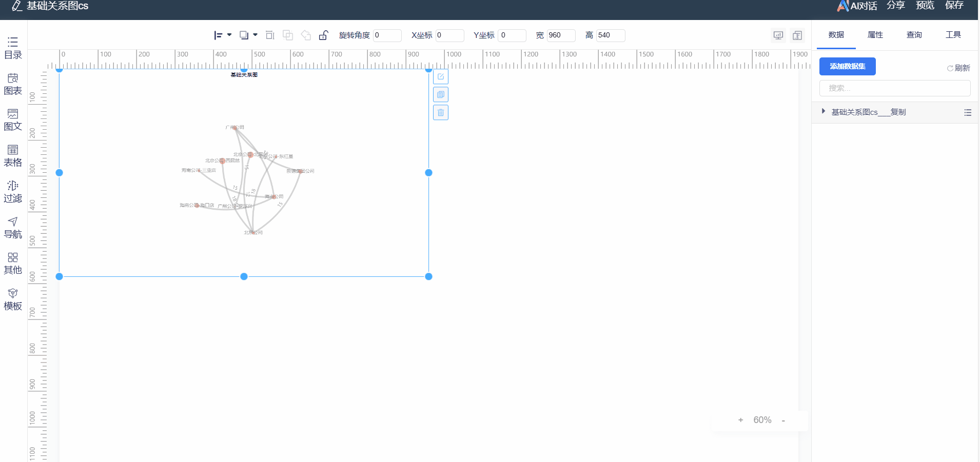
Task: Expand the 基础关系图cs___复制 dataset
Action: (x=824, y=111)
